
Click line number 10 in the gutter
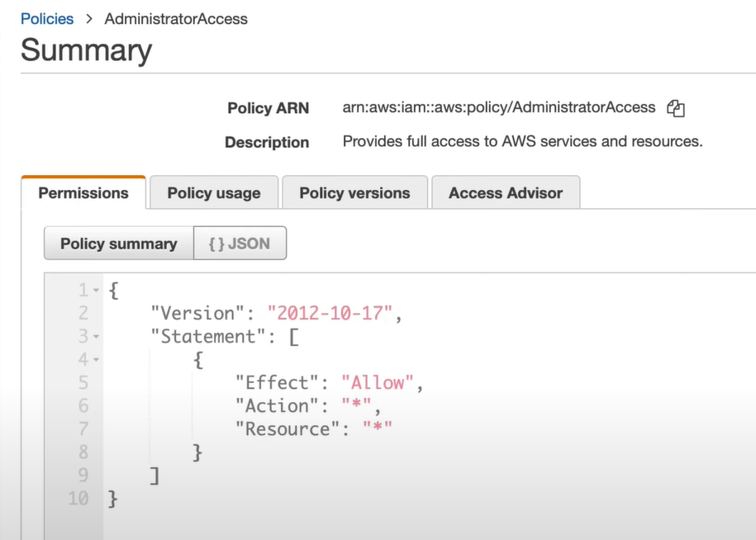pyautogui.click(x=78, y=498)
